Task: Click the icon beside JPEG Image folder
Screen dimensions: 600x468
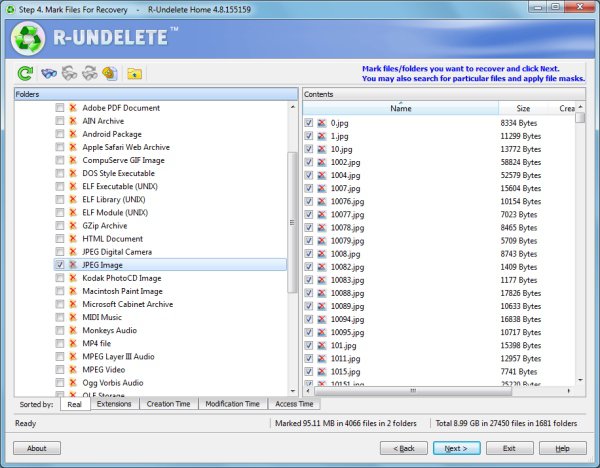Action: click(x=73, y=265)
